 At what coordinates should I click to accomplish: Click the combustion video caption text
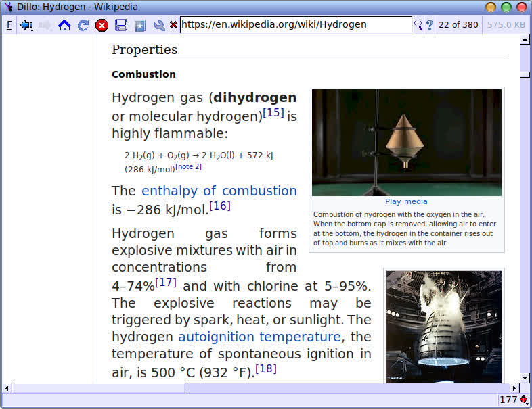click(405, 228)
